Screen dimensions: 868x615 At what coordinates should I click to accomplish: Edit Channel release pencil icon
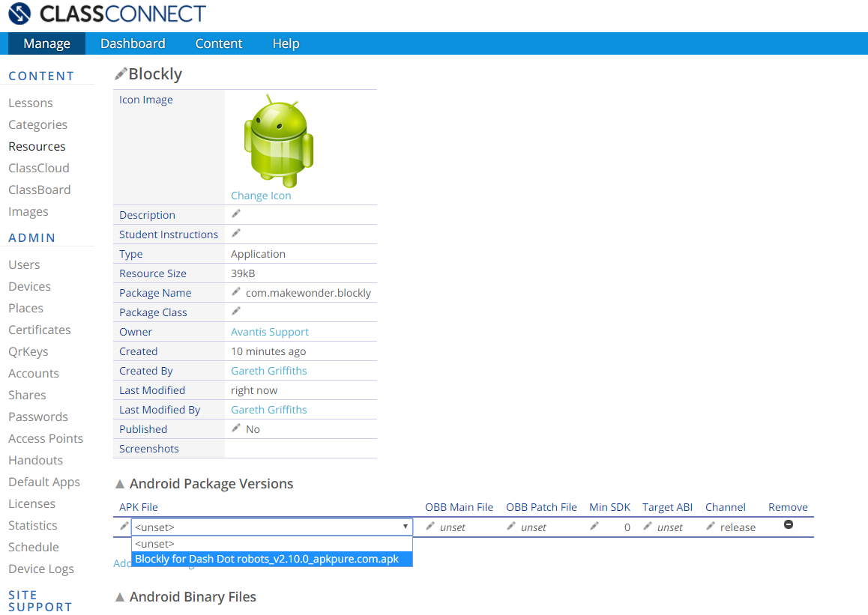[711, 527]
